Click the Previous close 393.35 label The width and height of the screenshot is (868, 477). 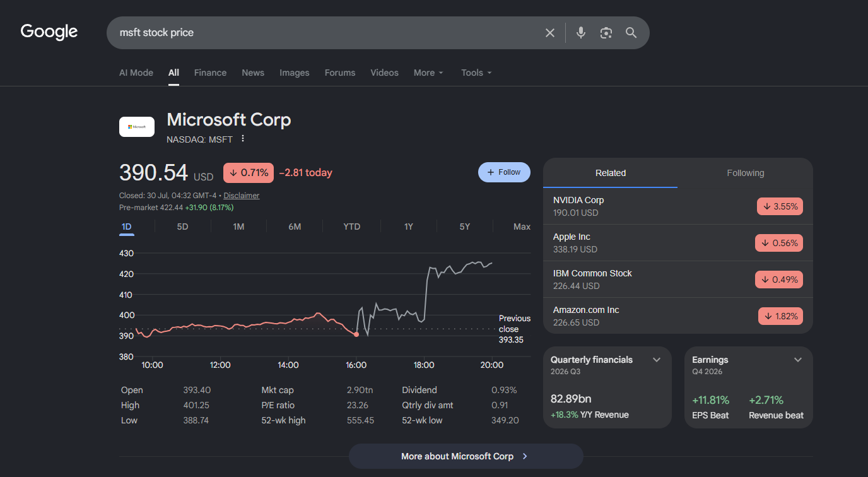pos(515,329)
